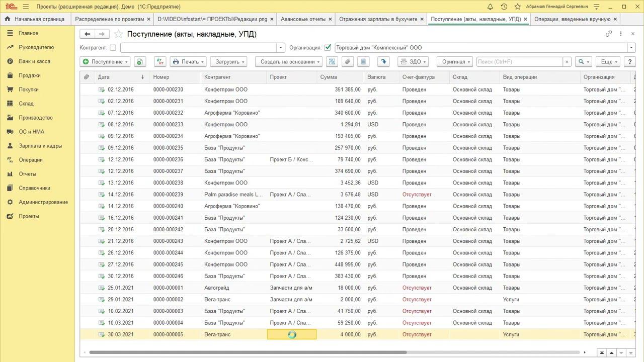Open the Создать на основании dropdown
Screen dimensions: 644x362
click(288, 62)
